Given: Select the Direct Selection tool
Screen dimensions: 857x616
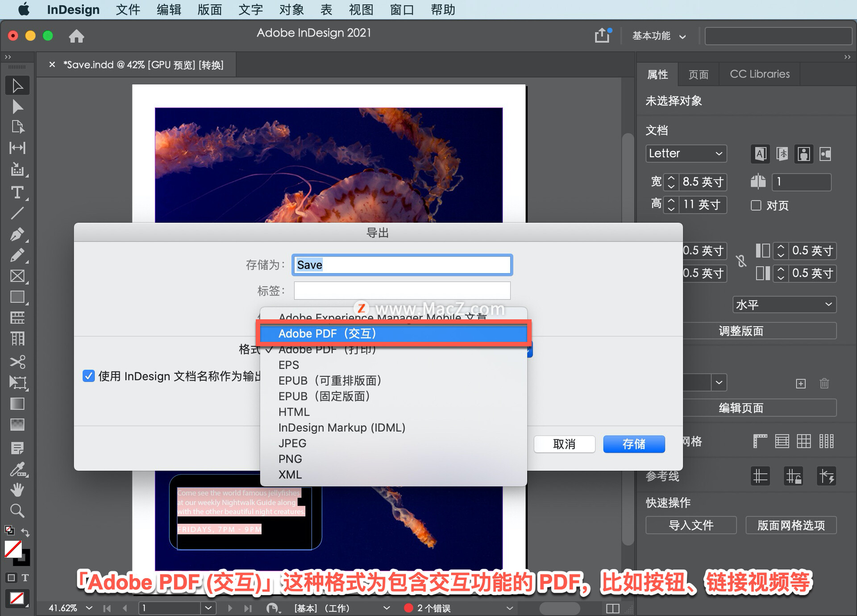Looking at the screenshot, I should click(x=17, y=107).
